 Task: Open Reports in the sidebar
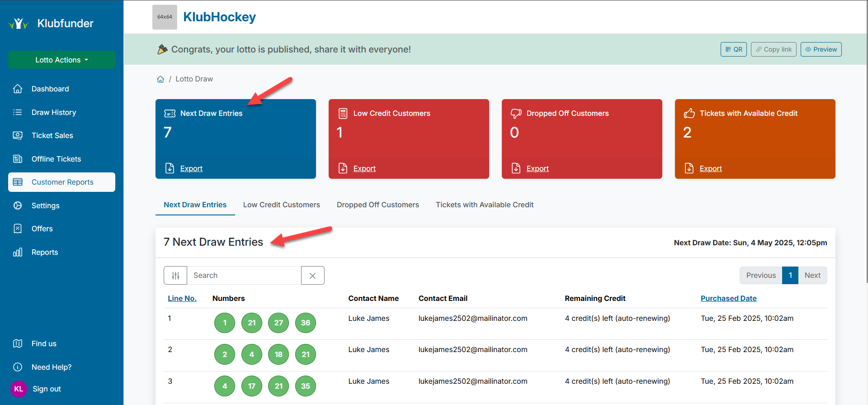(x=44, y=252)
